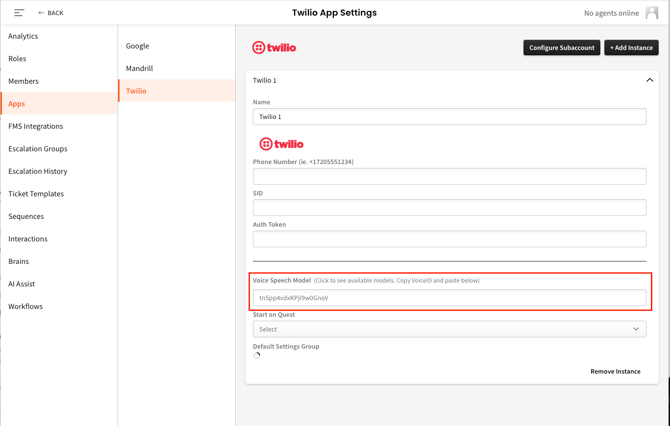Click the Twilio logo above Phone Number
The width and height of the screenshot is (670, 426).
(x=282, y=144)
